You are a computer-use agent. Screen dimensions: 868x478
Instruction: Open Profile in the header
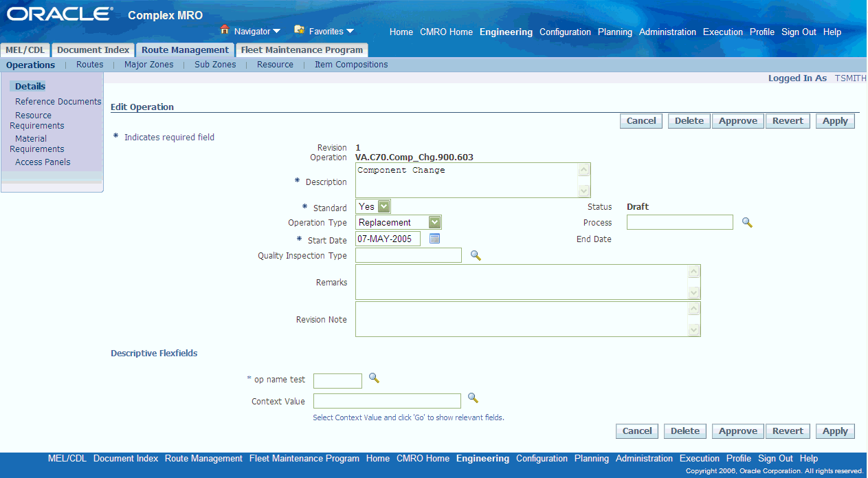(762, 32)
